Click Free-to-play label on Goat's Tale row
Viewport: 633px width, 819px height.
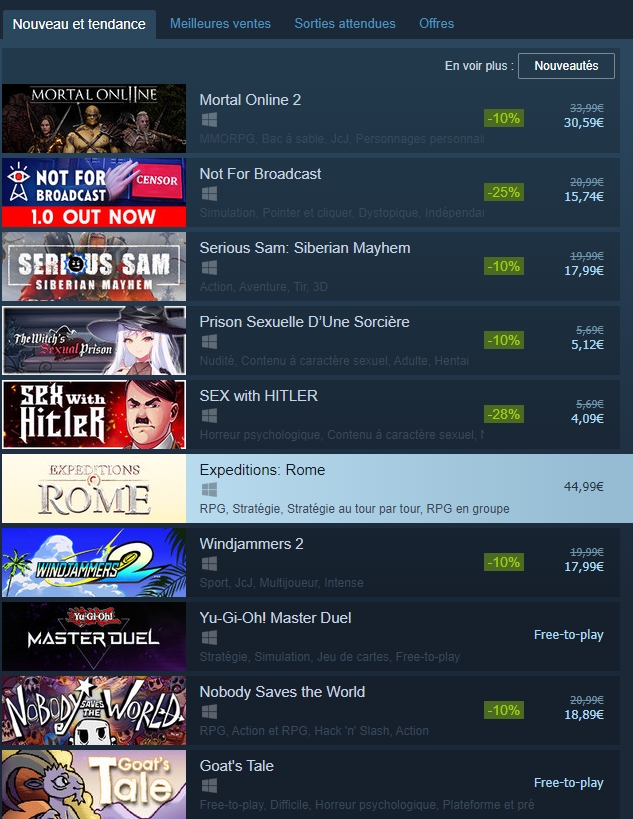point(568,782)
